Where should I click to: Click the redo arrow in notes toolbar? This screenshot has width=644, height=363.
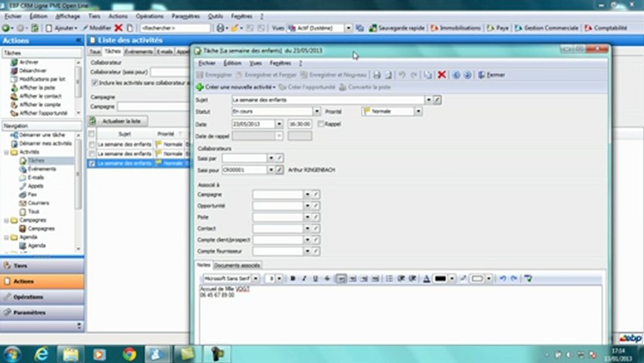(514, 278)
